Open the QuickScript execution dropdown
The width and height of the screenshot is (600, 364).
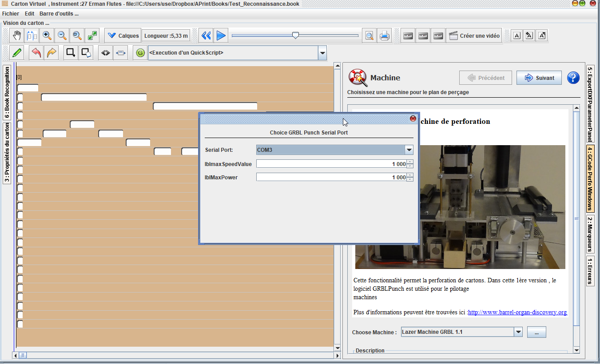pyautogui.click(x=322, y=53)
